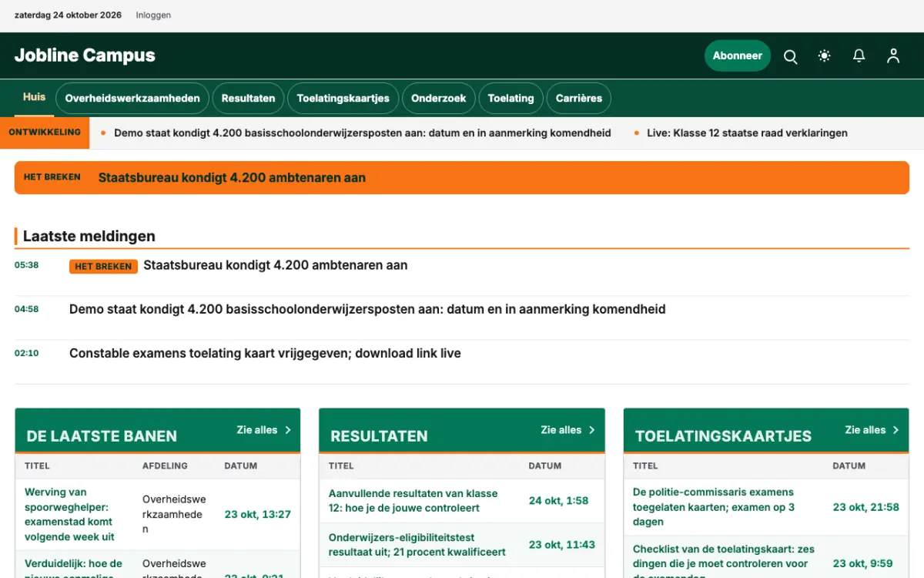
Task: Click the Inloggen link
Action: (153, 15)
